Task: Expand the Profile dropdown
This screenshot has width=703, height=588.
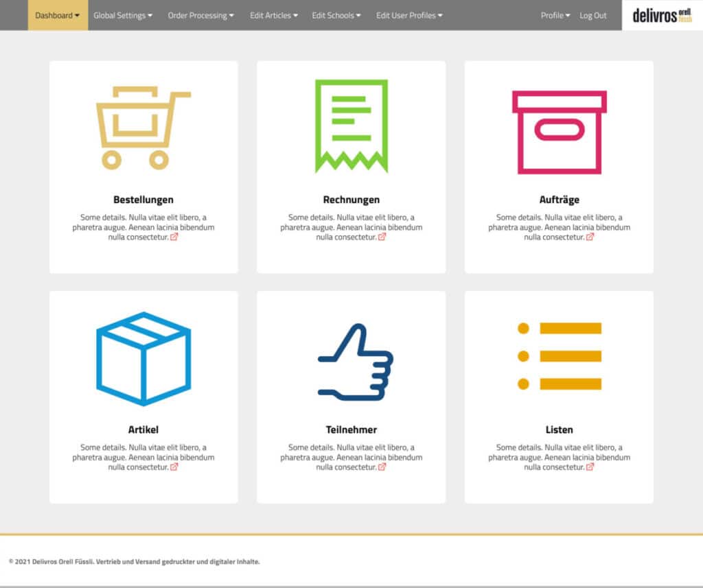Action: pyautogui.click(x=555, y=15)
